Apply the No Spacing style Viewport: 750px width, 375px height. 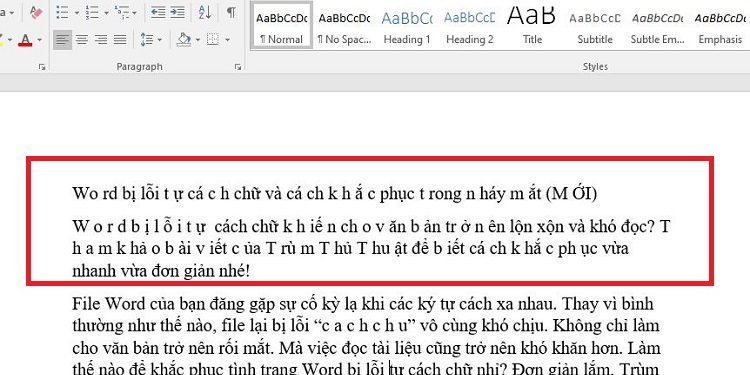[344, 25]
